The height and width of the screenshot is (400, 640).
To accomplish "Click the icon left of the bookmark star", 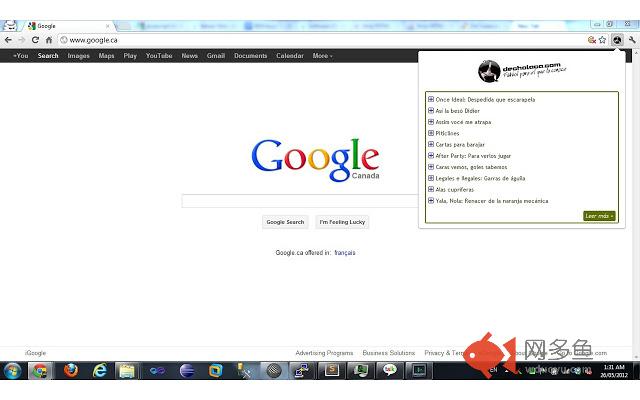I will tap(591, 40).
